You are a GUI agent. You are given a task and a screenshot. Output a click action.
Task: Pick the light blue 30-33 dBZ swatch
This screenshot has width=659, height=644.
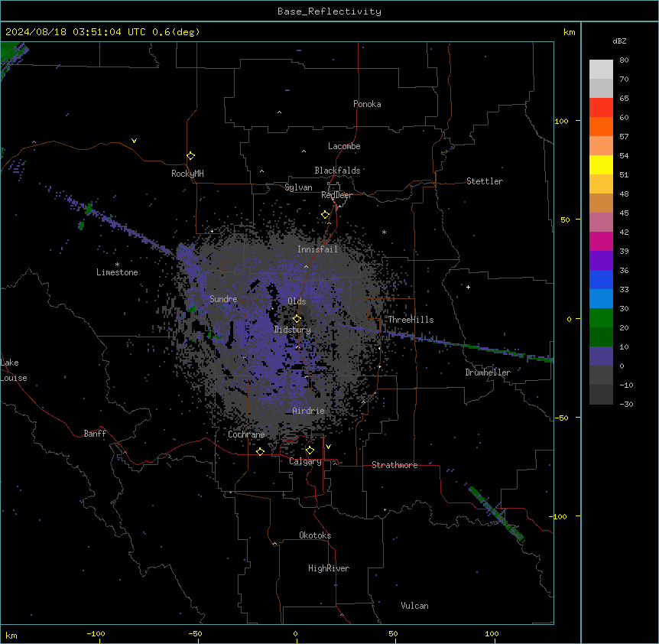[x=601, y=299]
